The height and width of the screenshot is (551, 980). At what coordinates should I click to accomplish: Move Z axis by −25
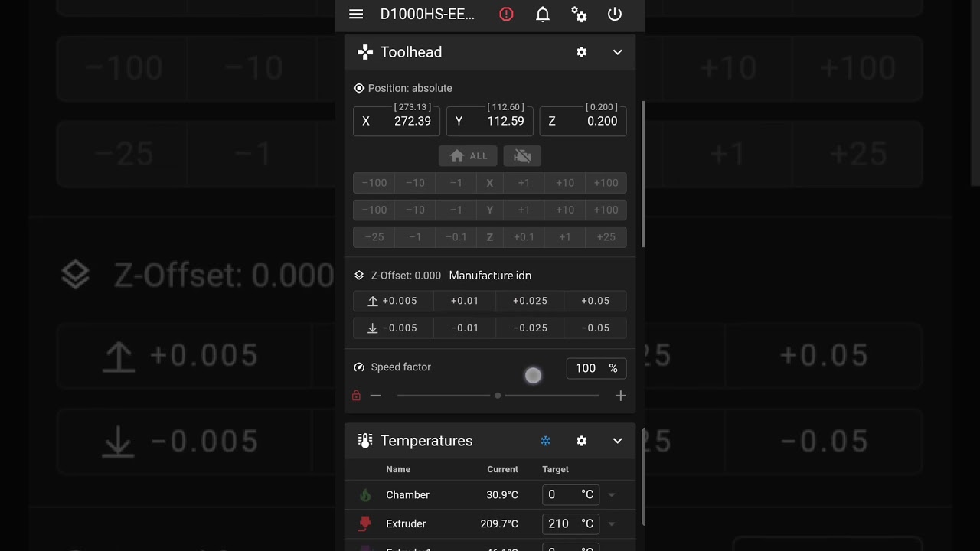click(x=374, y=237)
